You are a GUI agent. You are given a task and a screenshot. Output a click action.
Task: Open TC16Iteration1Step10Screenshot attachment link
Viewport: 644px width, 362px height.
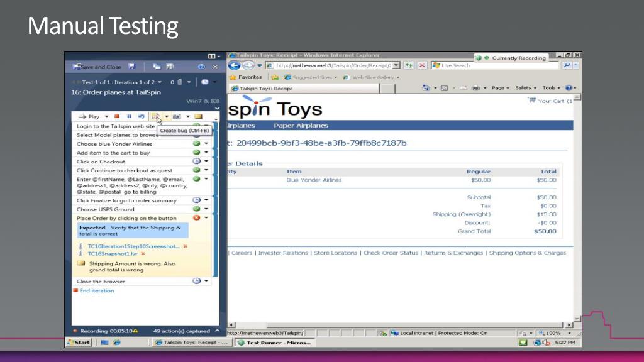[x=133, y=246]
